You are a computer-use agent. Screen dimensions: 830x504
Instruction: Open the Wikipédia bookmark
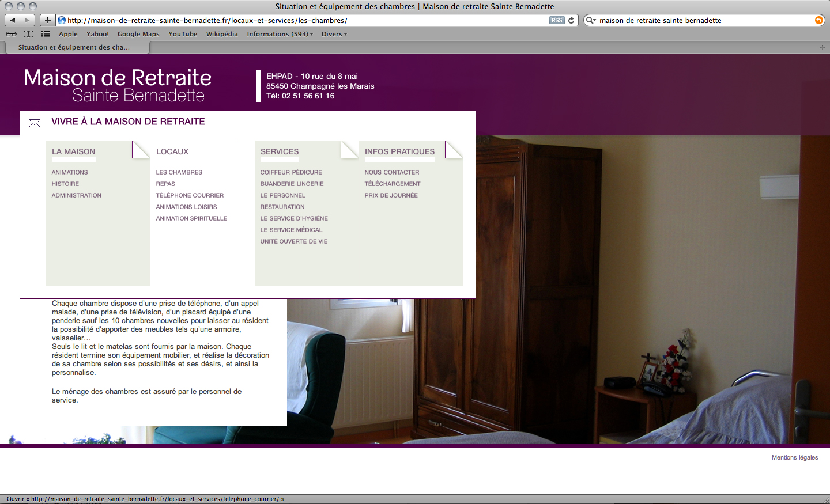(222, 34)
